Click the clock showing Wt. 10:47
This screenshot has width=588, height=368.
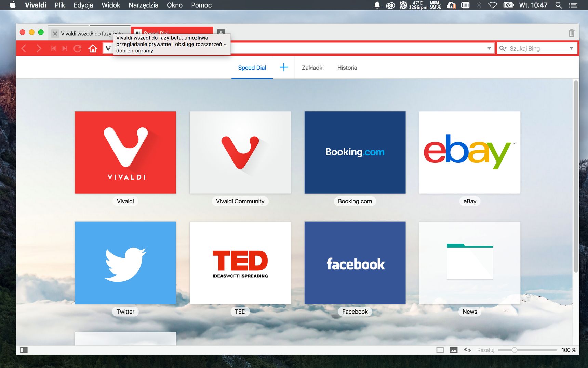(533, 5)
